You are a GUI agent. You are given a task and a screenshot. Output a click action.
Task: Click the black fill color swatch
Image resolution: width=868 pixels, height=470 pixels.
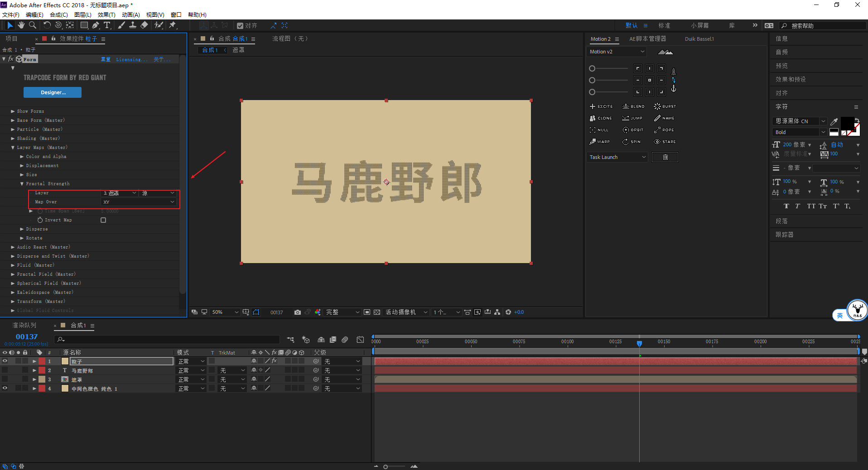[847, 123]
